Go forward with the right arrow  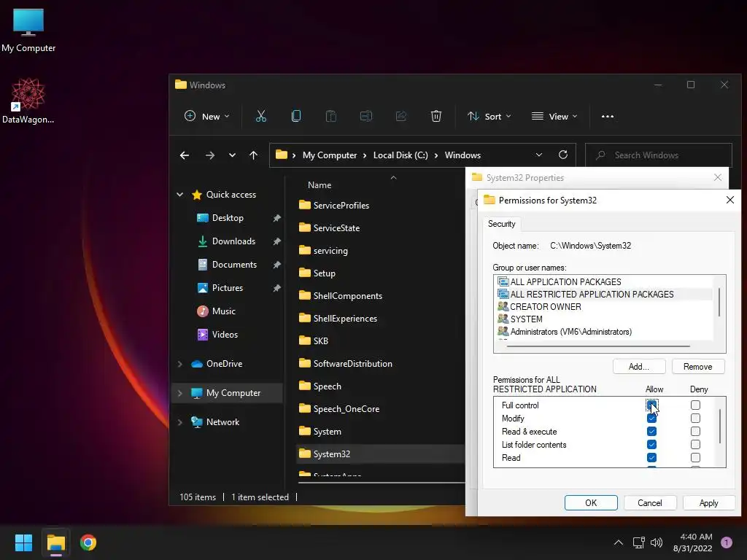click(x=209, y=155)
